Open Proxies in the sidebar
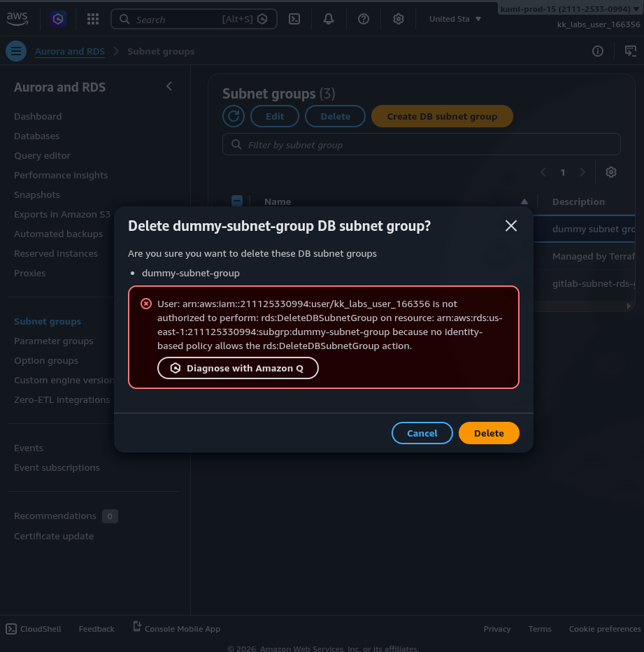 (30, 273)
